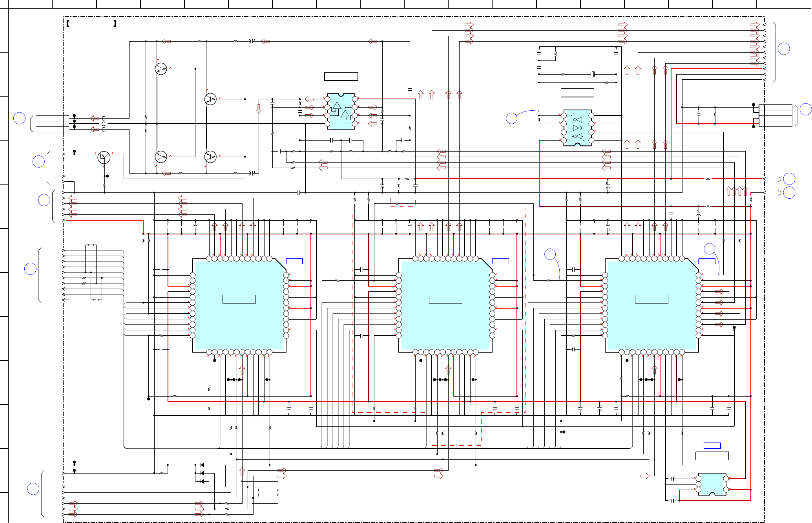Click the large center cyan IC body
Viewport: 812px width, 523px height.
445,305
